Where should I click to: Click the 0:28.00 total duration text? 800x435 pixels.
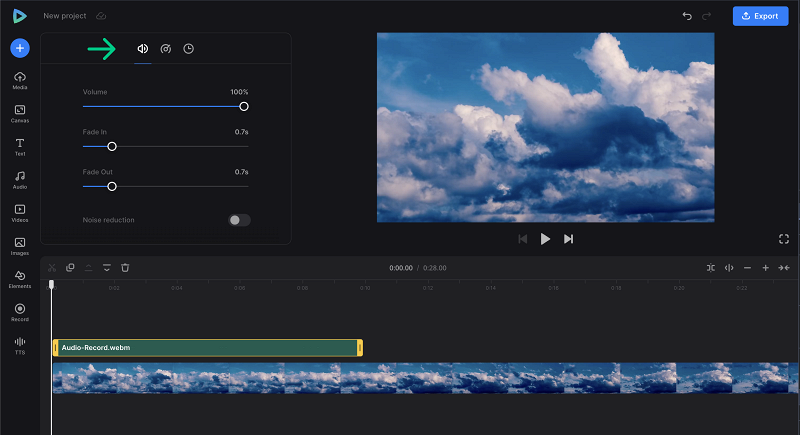[435, 268]
